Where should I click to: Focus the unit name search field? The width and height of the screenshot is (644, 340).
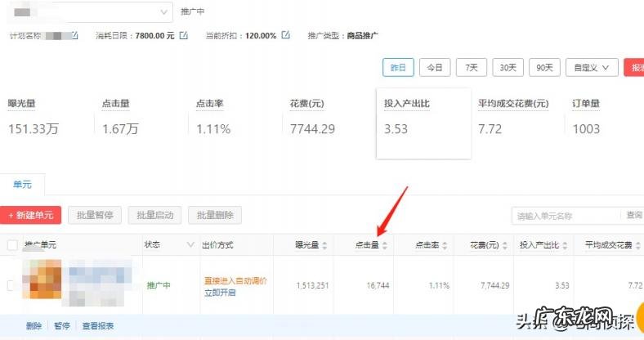(x=567, y=216)
